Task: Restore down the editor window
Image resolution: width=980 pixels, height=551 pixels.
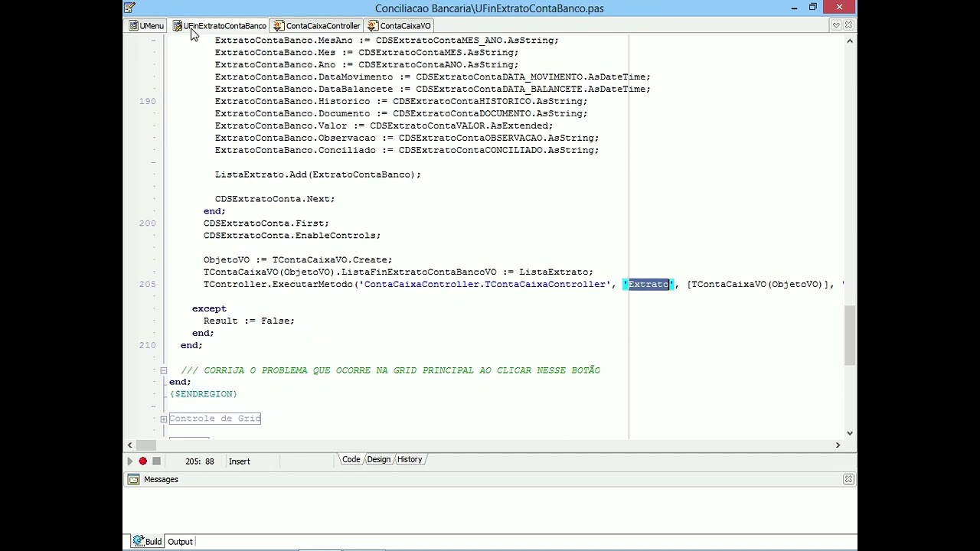Action: (x=813, y=8)
